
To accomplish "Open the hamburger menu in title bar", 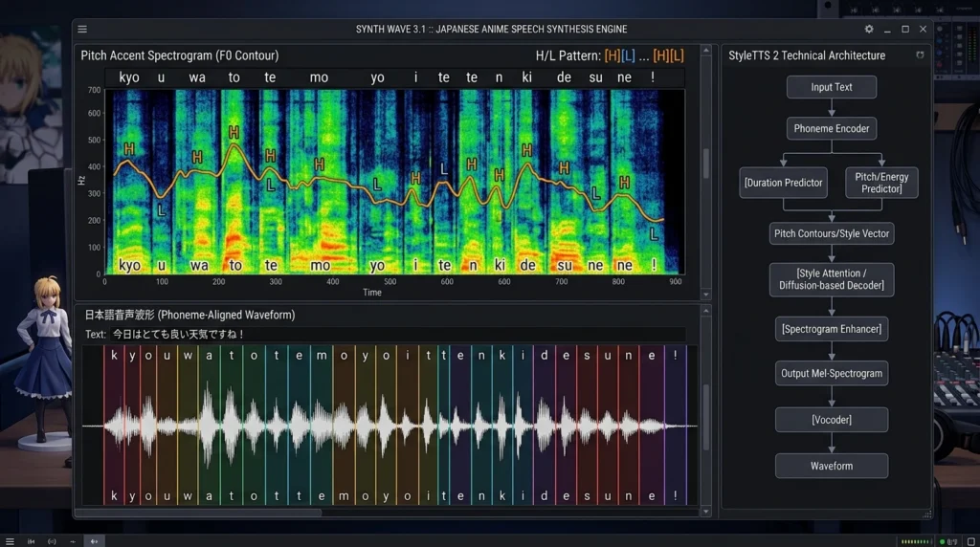I will coord(82,29).
